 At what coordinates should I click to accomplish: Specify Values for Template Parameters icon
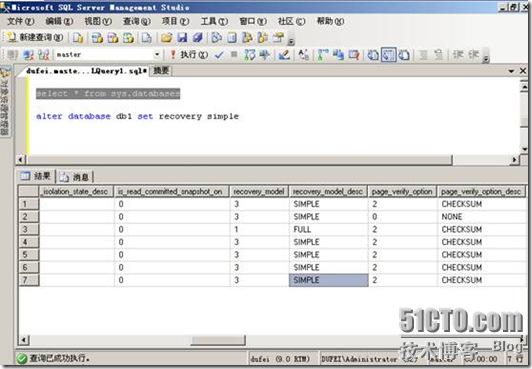(x=303, y=55)
